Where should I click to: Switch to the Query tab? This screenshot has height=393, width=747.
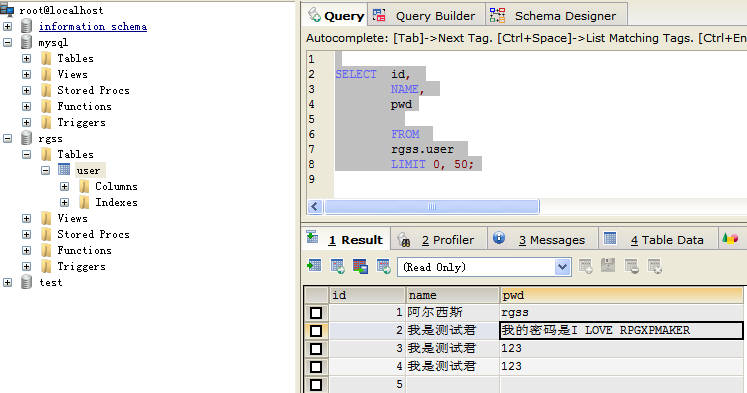pos(336,16)
